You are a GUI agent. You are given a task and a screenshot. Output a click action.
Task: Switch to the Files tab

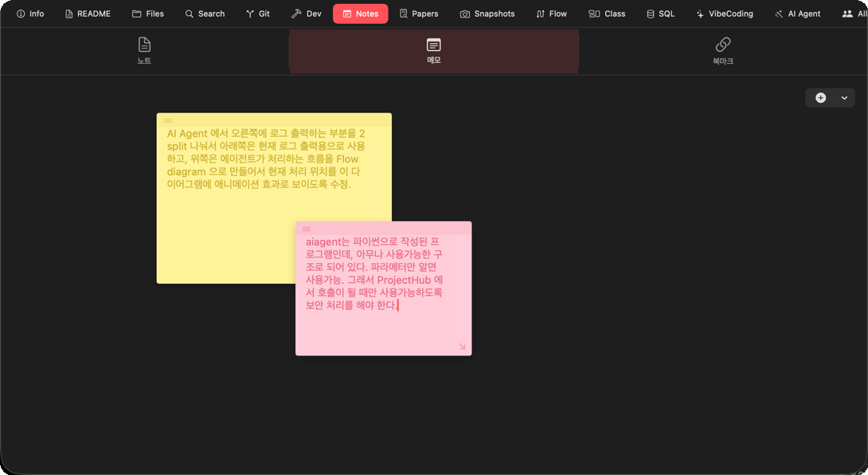[147, 14]
